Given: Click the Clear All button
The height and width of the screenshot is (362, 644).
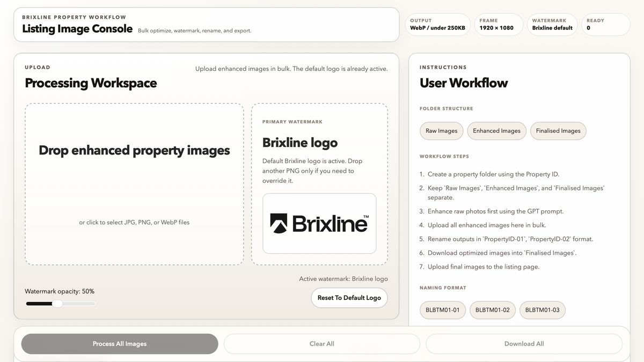Looking at the screenshot, I should (x=322, y=344).
